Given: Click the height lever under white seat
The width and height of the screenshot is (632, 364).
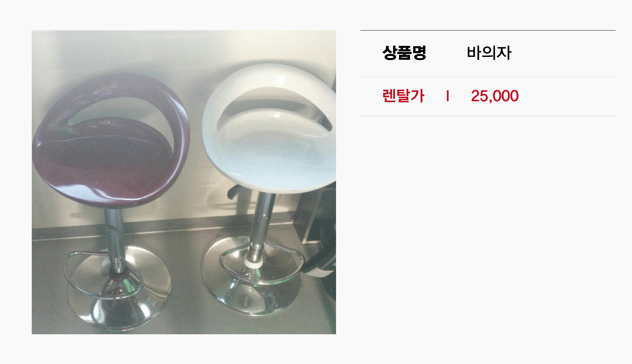Looking at the screenshot, I should coord(234,192).
